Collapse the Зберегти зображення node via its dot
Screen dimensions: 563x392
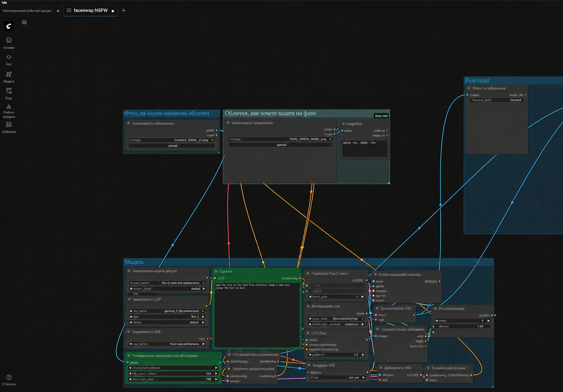(469, 88)
